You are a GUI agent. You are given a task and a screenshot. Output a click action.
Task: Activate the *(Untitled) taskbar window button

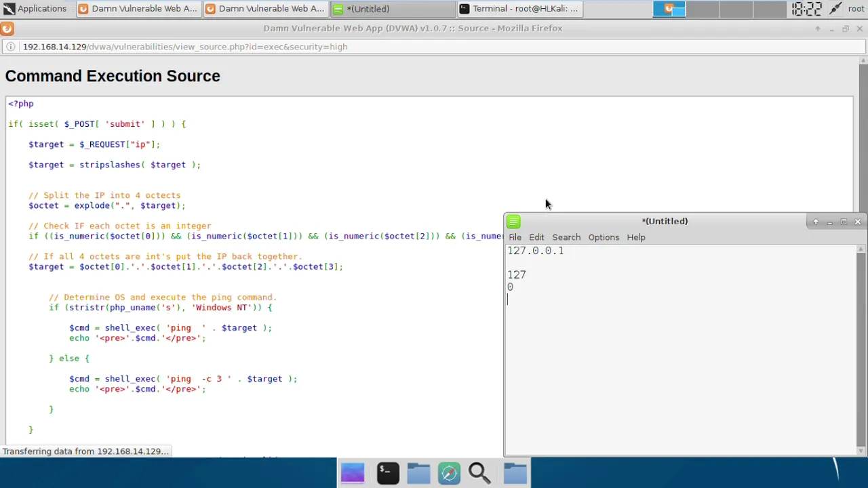point(393,9)
